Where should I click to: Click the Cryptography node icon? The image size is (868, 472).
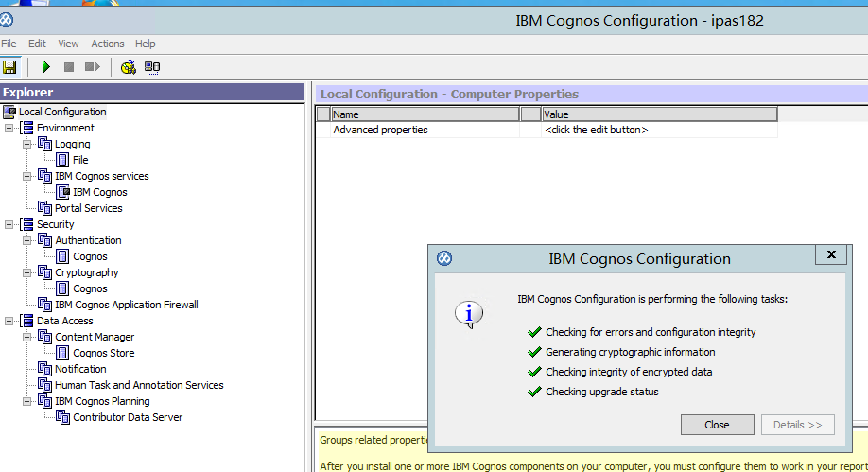pos(44,272)
